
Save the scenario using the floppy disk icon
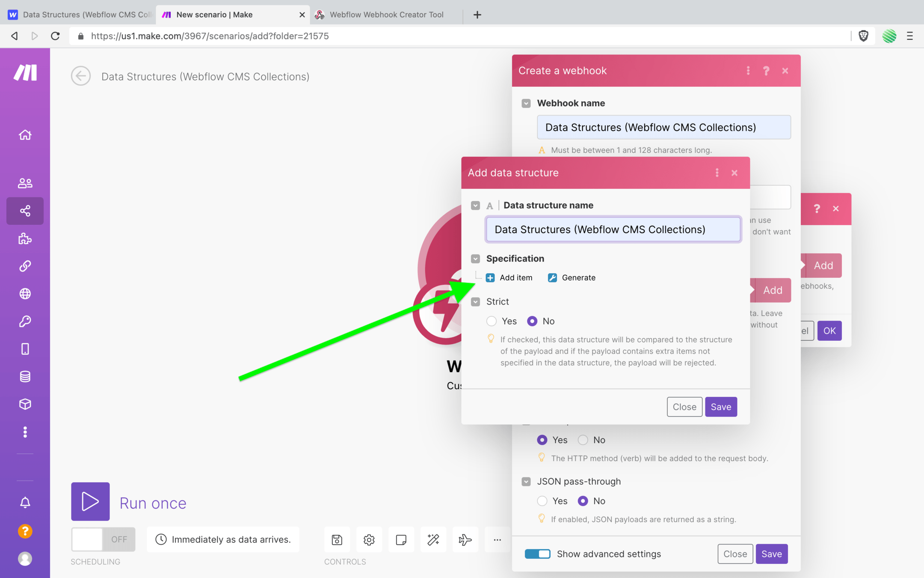(337, 539)
